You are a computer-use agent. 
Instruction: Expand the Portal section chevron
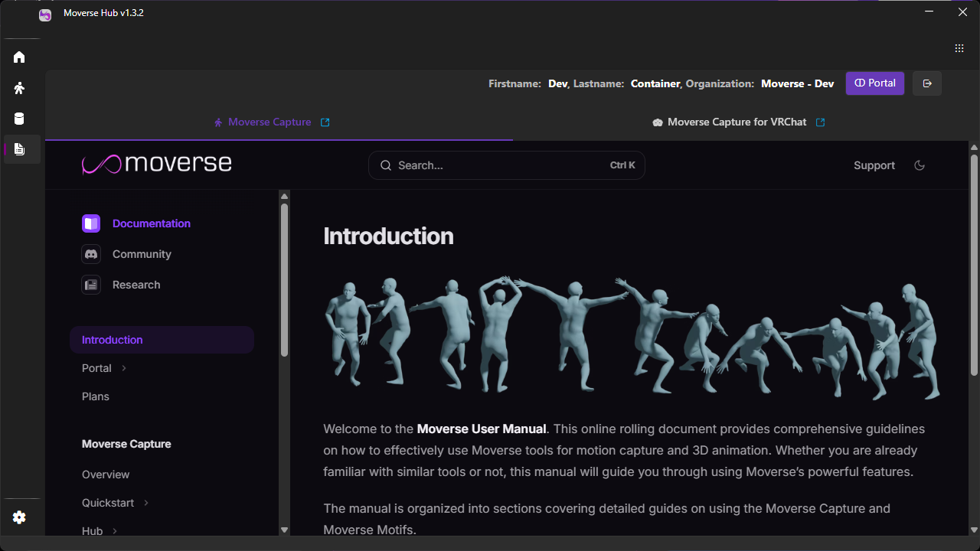click(x=124, y=368)
